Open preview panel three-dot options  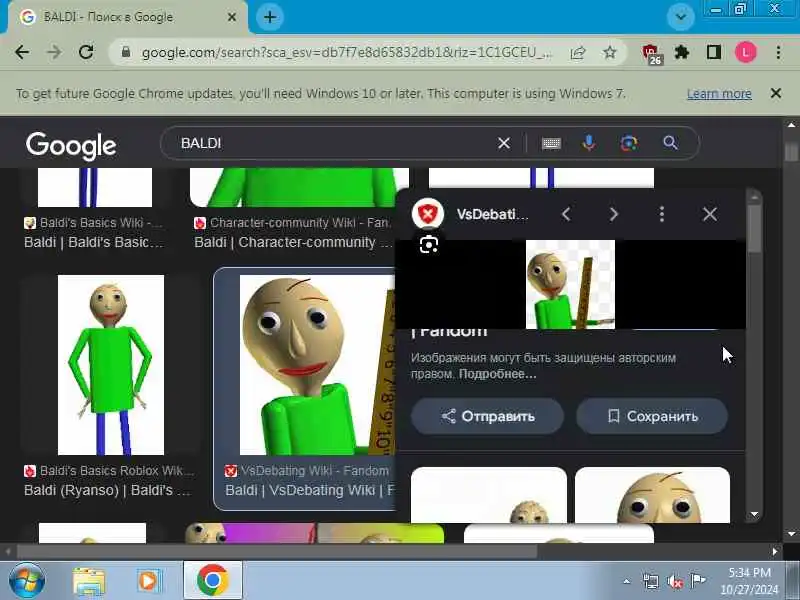coord(662,214)
